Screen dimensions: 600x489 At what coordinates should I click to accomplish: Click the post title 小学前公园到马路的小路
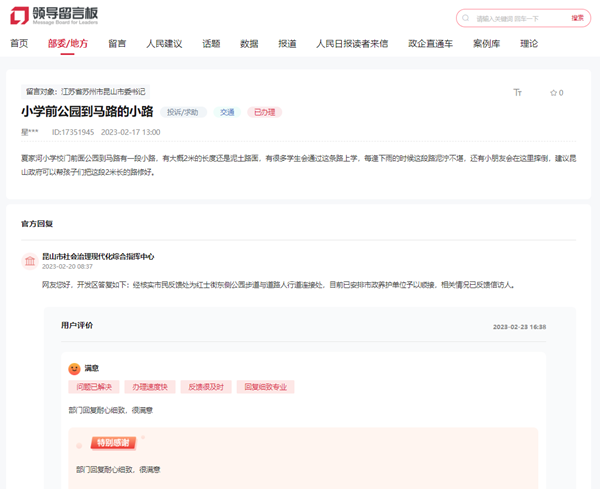pos(87,111)
